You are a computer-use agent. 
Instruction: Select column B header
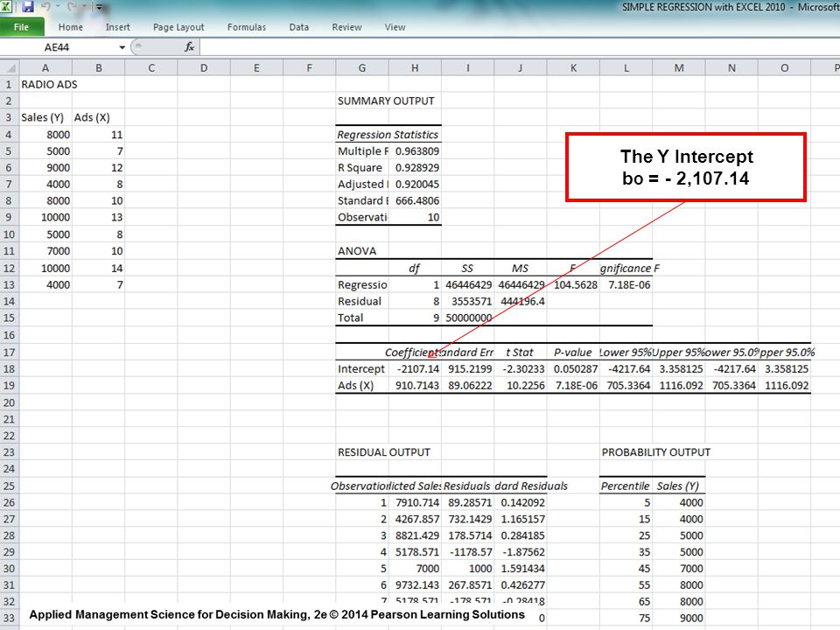[x=99, y=68]
